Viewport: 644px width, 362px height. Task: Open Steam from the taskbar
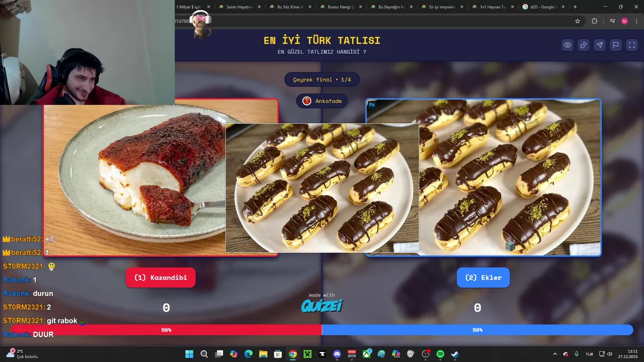(455, 354)
